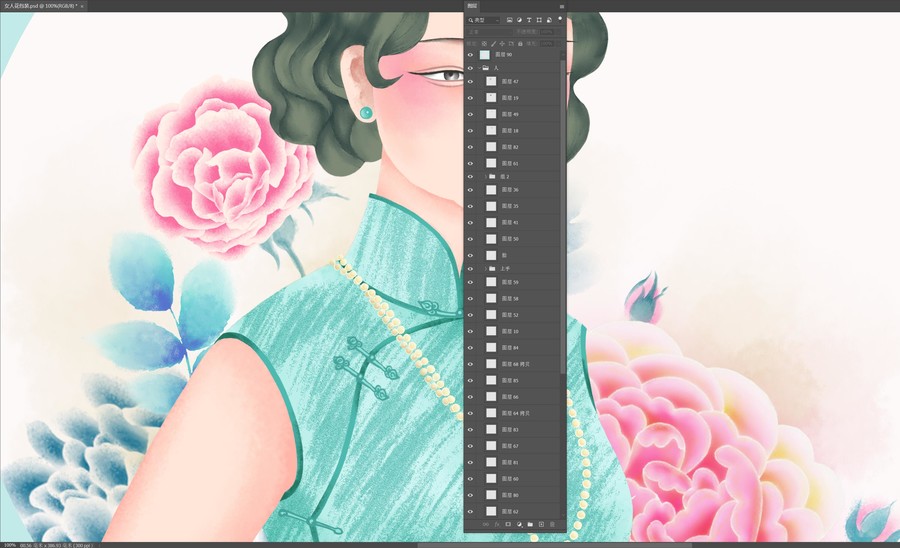The image size is (900, 548).
Task: Add layer mask icon
Action: (508, 524)
